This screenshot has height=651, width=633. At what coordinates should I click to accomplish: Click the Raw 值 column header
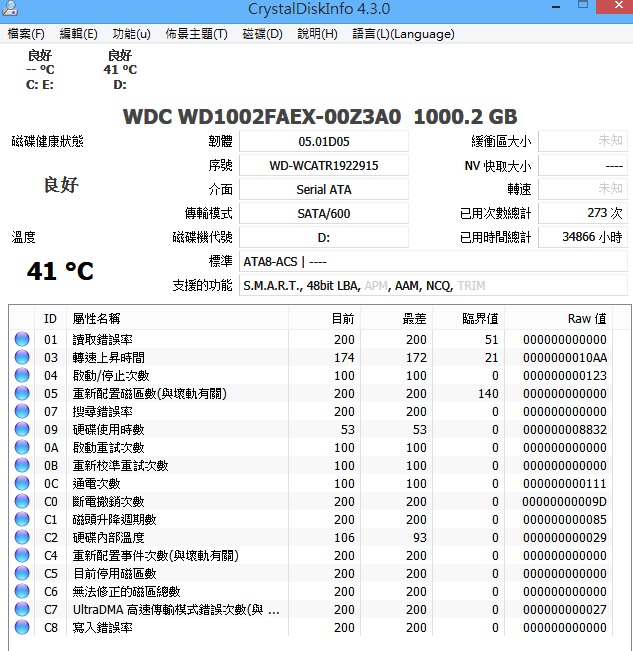(558, 318)
